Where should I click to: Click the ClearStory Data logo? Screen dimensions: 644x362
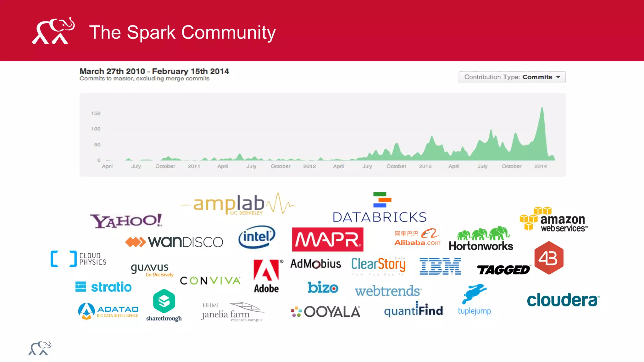(378, 266)
